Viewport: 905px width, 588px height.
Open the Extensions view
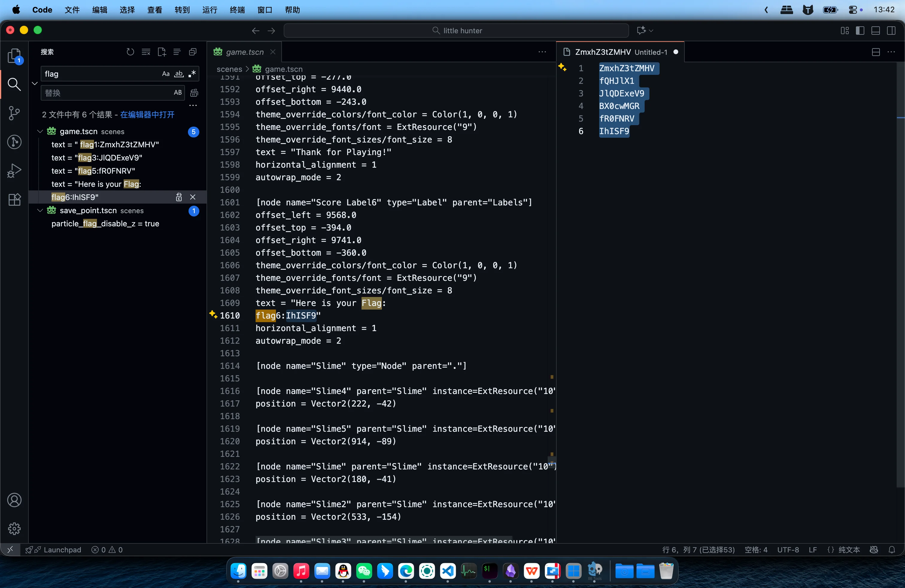click(x=14, y=199)
